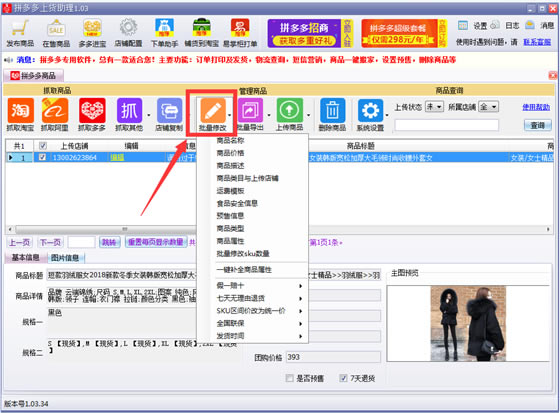The width and height of the screenshot is (560, 413).
Task: Open the 消息 messages icon
Action: click(539, 25)
